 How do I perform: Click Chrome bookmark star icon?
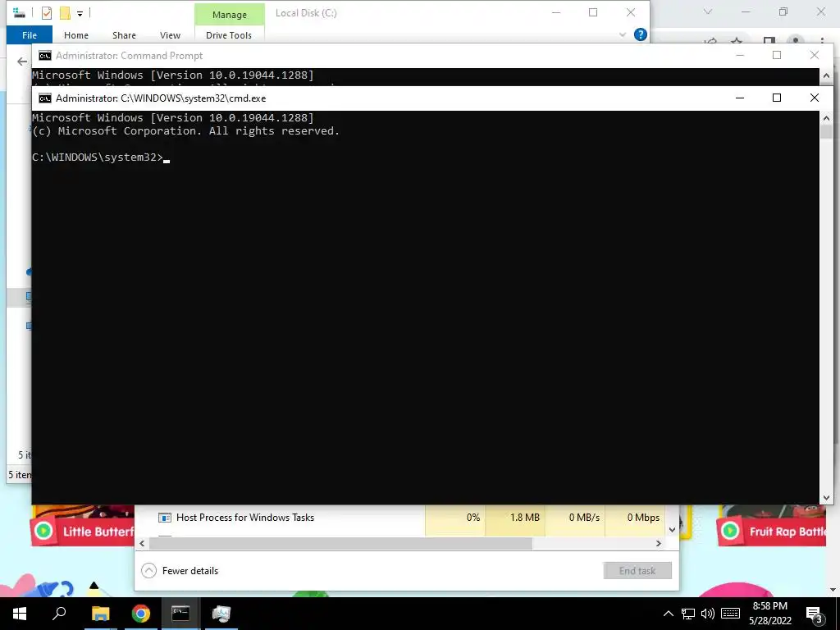point(737,40)
